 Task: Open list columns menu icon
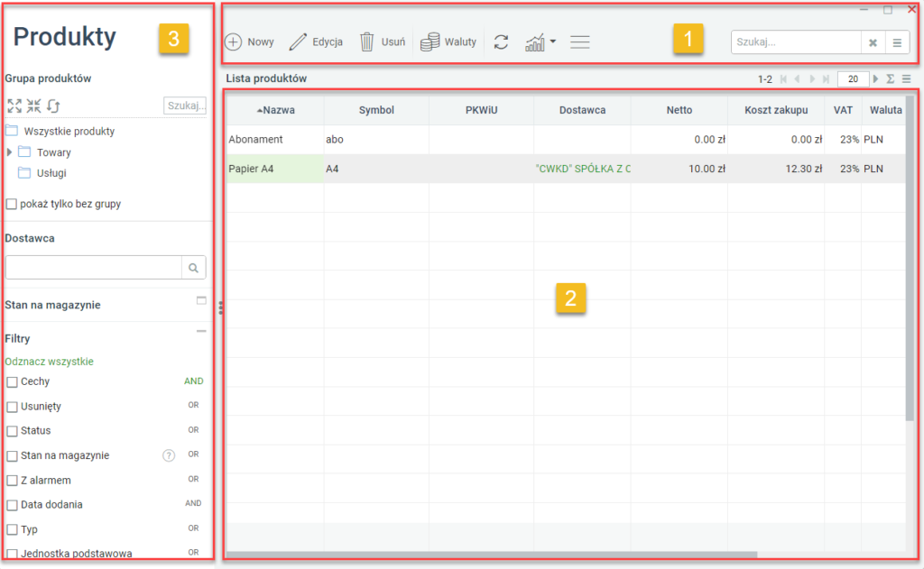coord(906,79)
